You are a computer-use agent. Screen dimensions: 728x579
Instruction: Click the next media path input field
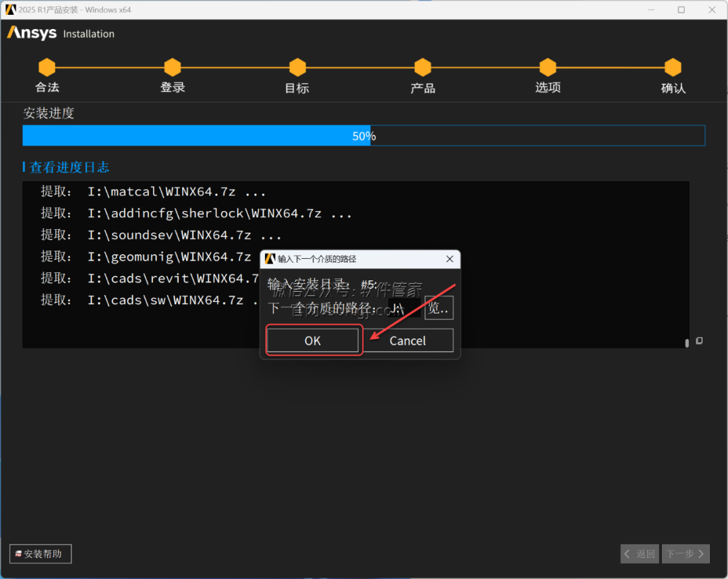(x=404, y=308)
